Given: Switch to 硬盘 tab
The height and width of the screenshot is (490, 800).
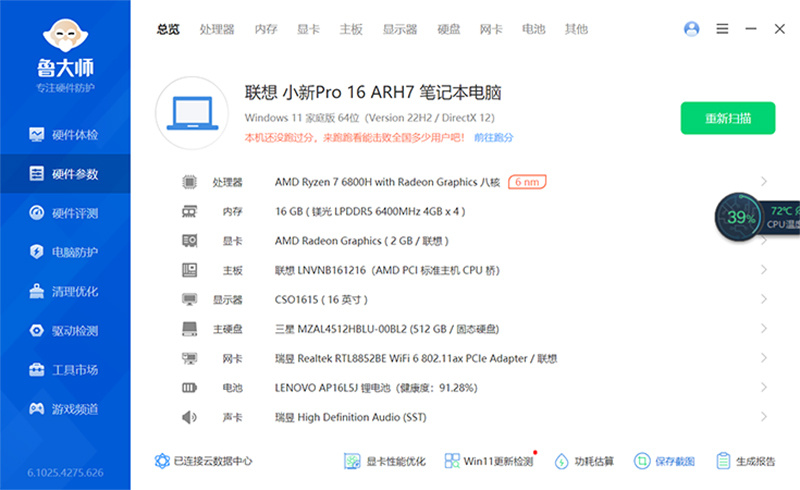Looking at the screenshot, I should [448, 30].
